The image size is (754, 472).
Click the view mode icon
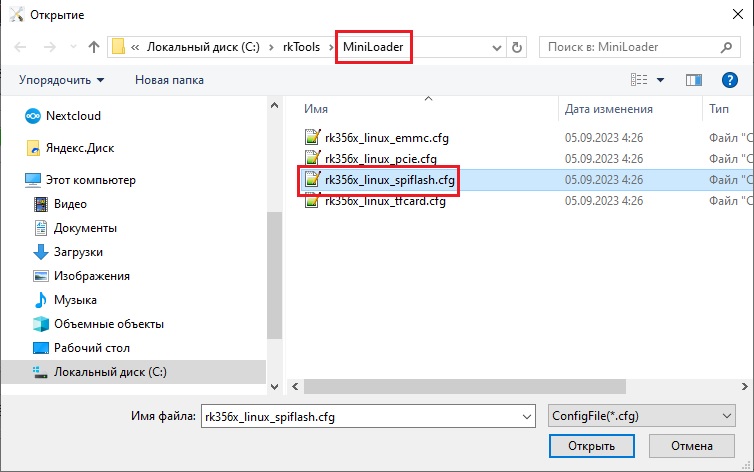pos(639,80)
